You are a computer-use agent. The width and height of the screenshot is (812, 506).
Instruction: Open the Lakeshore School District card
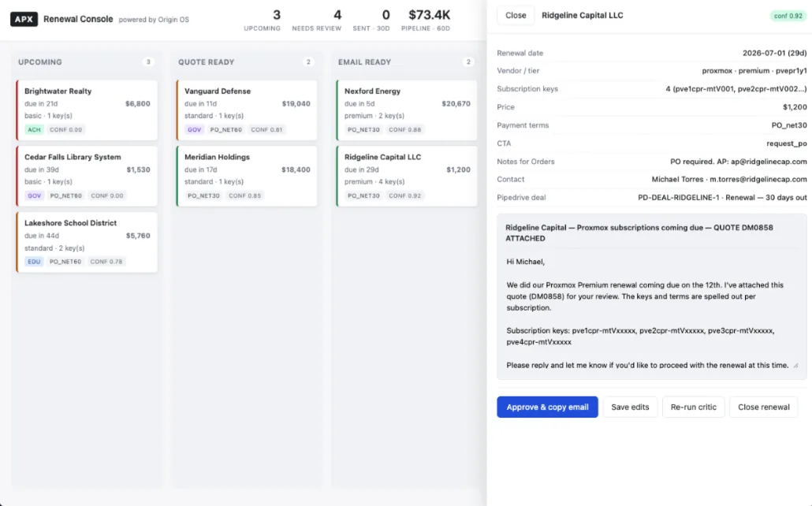pos(87,242)
